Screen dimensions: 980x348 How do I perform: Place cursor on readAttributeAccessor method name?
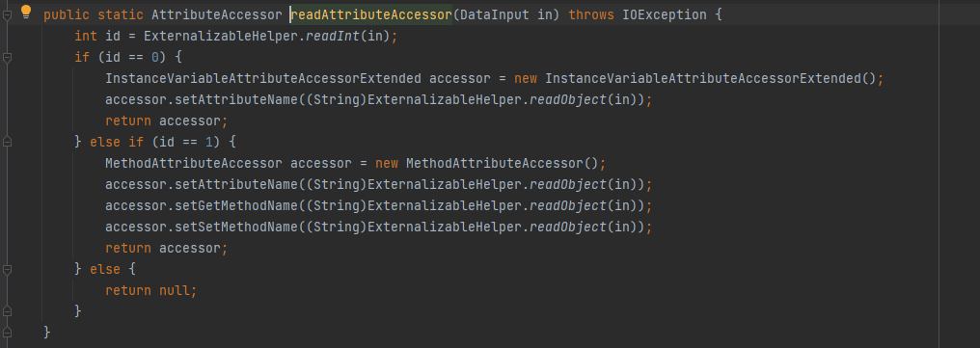click(x=371, y=14)
